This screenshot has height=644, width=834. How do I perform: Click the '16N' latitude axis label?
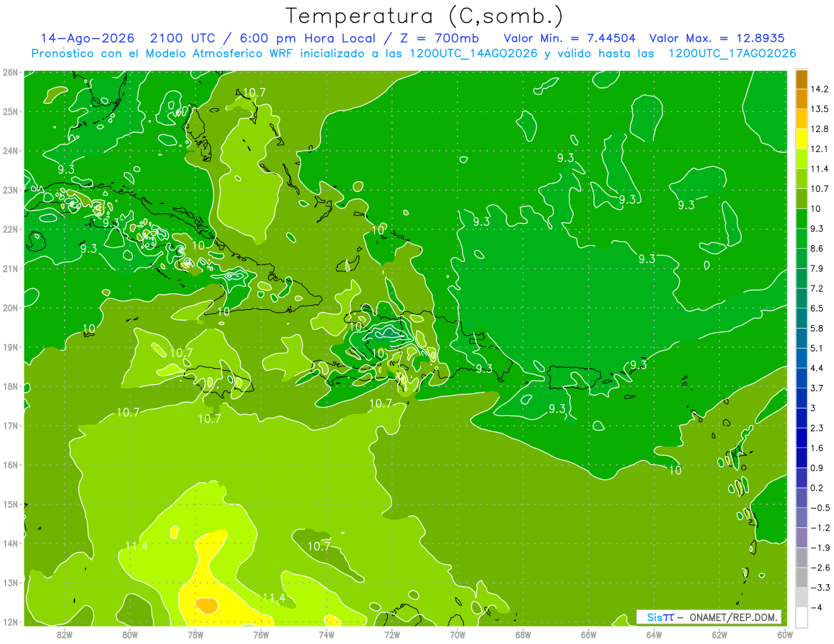pyautogui.click(x=10, y=465)
